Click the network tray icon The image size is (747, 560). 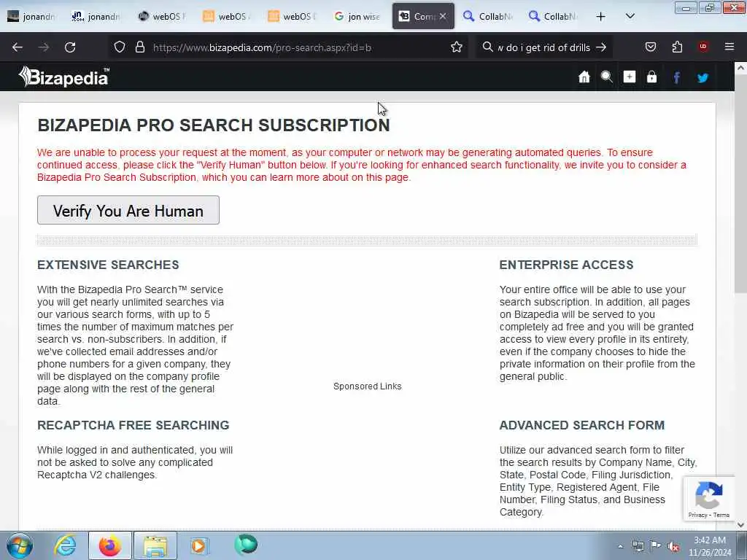point(638,547)
